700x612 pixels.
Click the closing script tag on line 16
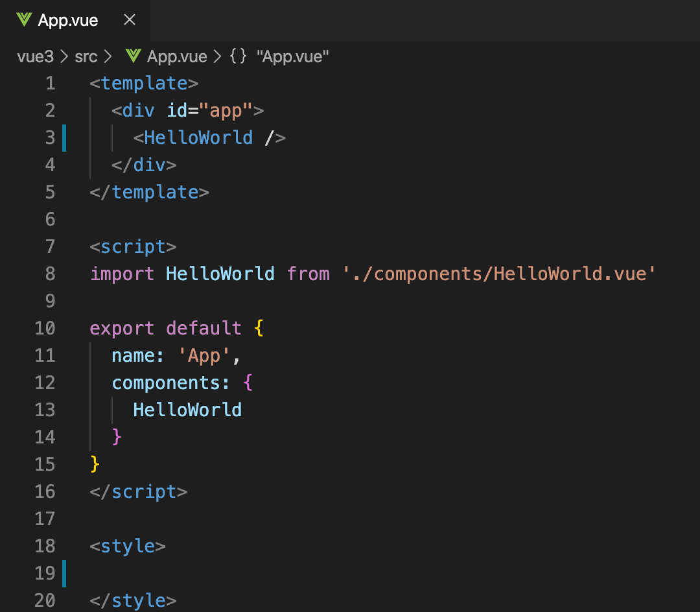click(139, 491)
